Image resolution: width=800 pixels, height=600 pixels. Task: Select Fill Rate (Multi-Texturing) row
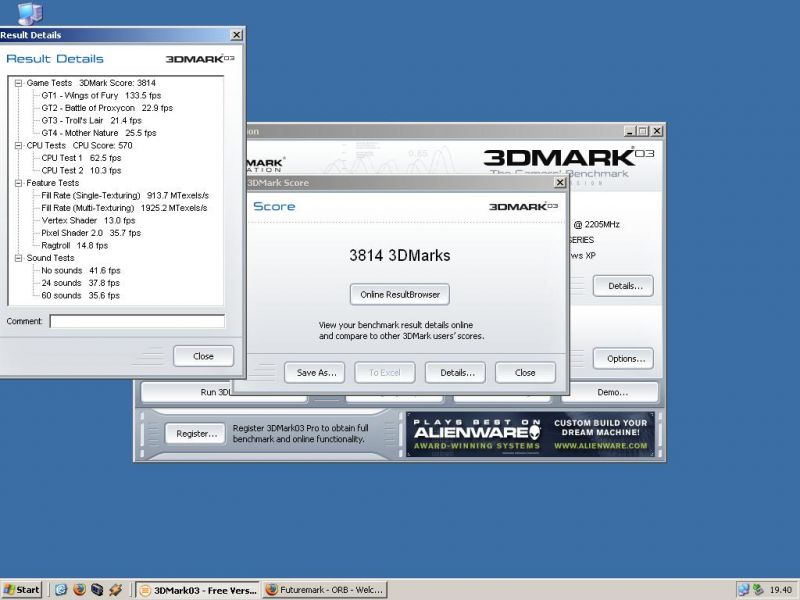pyautogui.click(x=124, y=208)
